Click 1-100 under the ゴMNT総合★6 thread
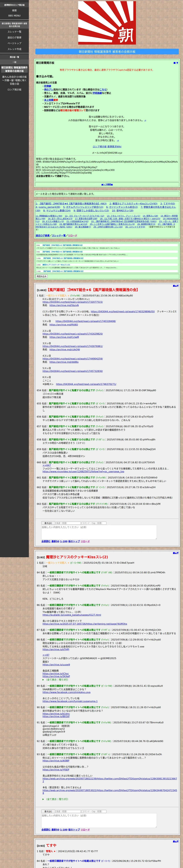 click(x=64, y=541)
